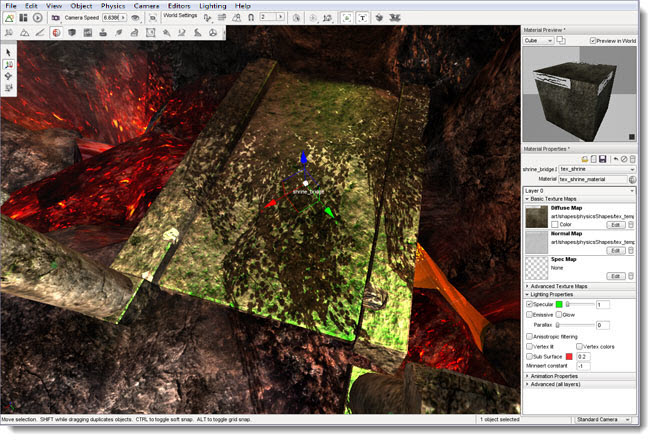Open the Layer 0 dropdown
Image resolution: width=655 pixels, height=441 pixels.
click(578, 189)
